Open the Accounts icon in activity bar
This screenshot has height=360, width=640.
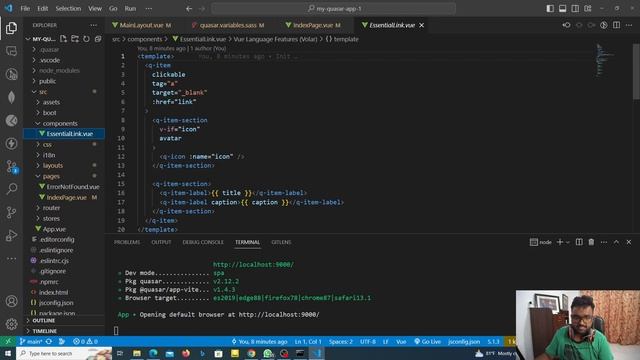[11, 301]
